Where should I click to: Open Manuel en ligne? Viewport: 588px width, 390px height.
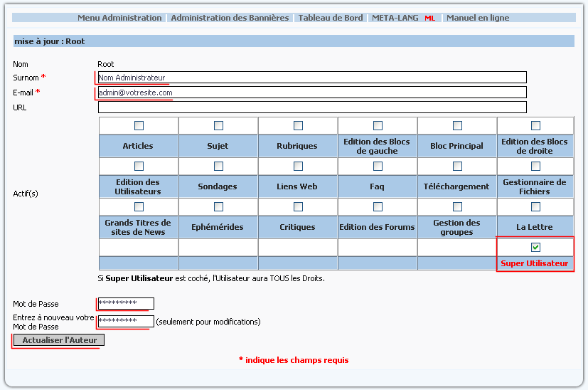(x=478, y=18)
